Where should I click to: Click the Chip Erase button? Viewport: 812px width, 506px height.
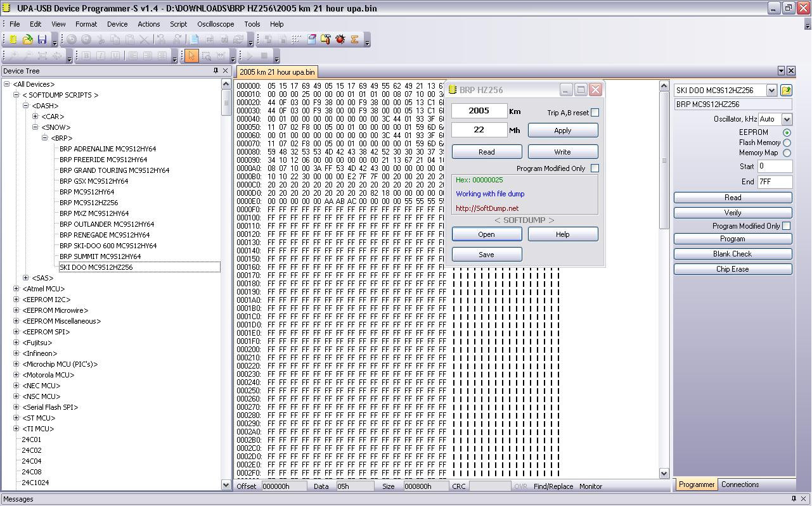(732, 269)
